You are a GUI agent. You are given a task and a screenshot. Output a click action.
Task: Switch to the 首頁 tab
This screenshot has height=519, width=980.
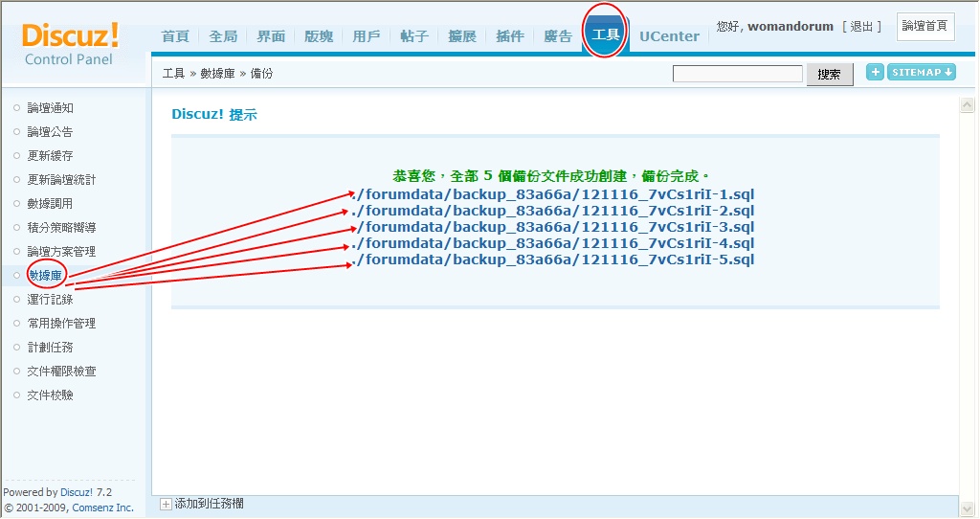pos(175,36)
